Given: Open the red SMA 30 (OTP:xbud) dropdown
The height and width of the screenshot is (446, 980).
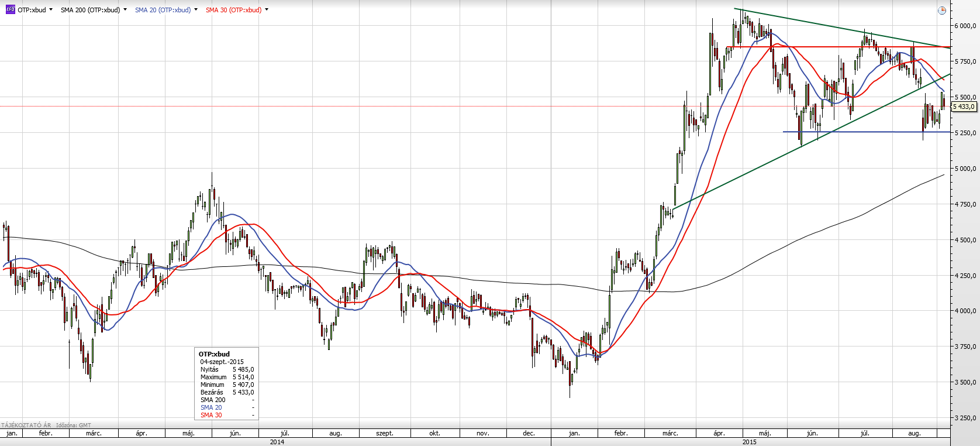Looking at the screenshot, I should (x=267, y=10).
